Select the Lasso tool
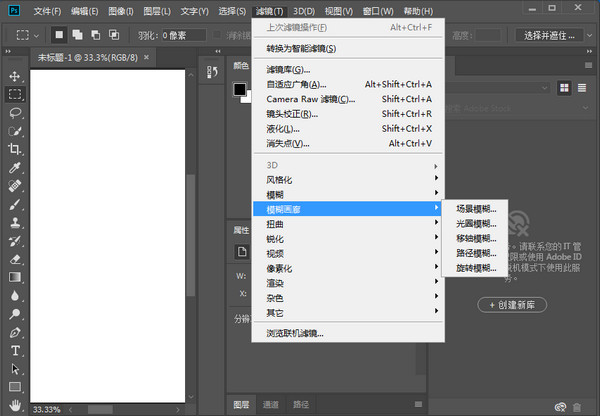 click(x=15, y=112)
